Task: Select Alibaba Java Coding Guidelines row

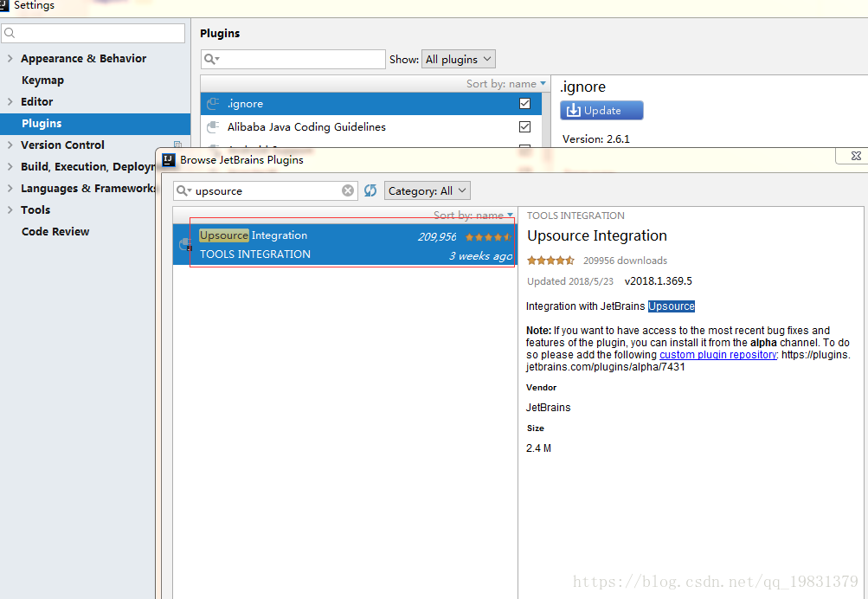Action: point(371,126)
